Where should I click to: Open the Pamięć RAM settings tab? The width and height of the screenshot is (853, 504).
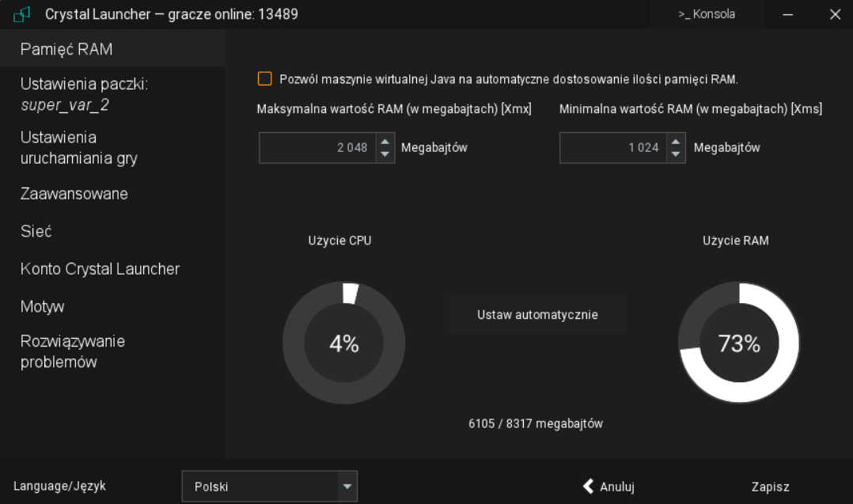66,49
